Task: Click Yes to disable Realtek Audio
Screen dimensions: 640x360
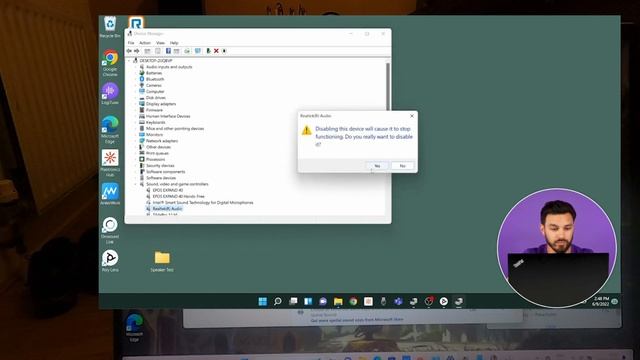Action: (x=377, y=166)
